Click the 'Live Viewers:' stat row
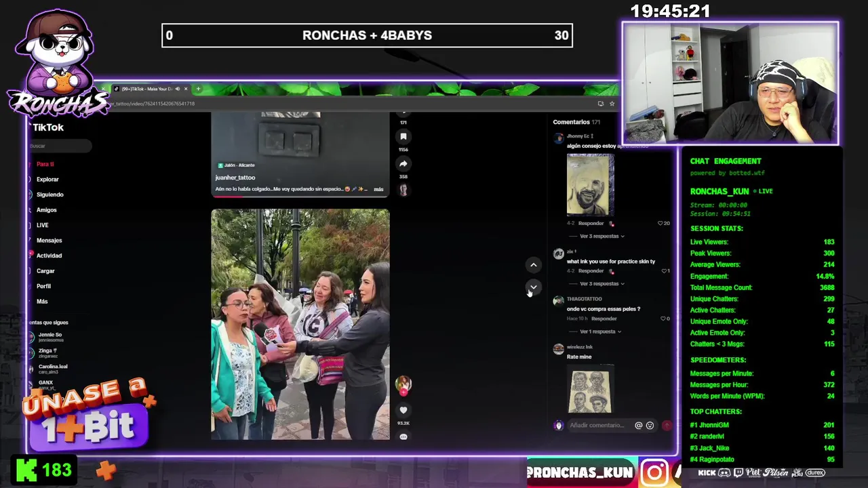This screenshot has height=488, width=868. (762, 242)
